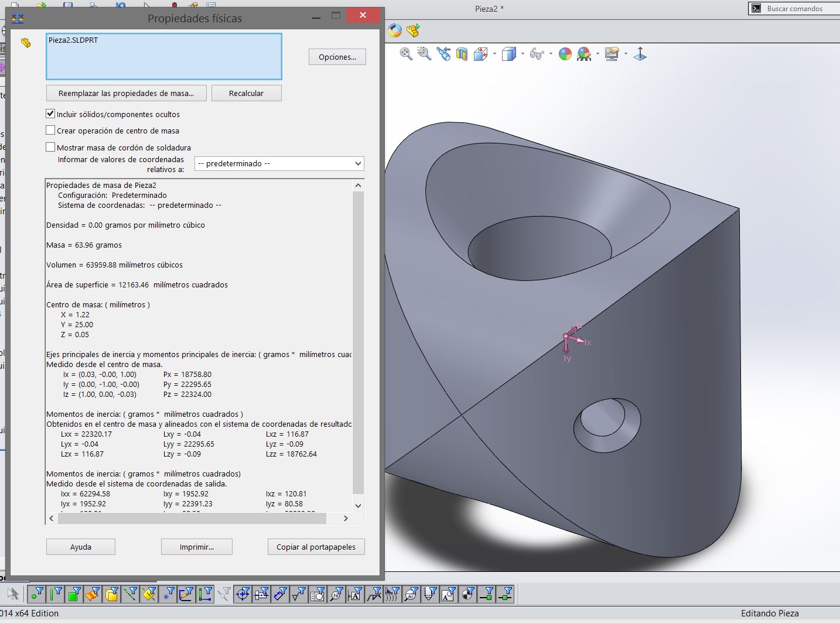Expand the Apply Scene dropdown arrow
The height and width of the screenshot is (624, 840).
point(597,54)
